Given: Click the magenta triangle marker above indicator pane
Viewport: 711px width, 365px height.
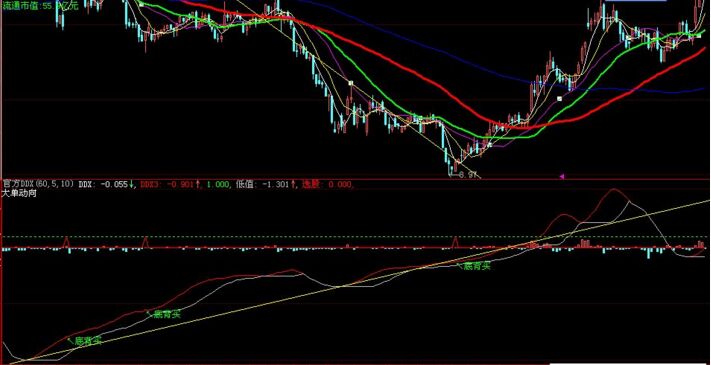Looking at the screenshot, I should click(562, 176).
